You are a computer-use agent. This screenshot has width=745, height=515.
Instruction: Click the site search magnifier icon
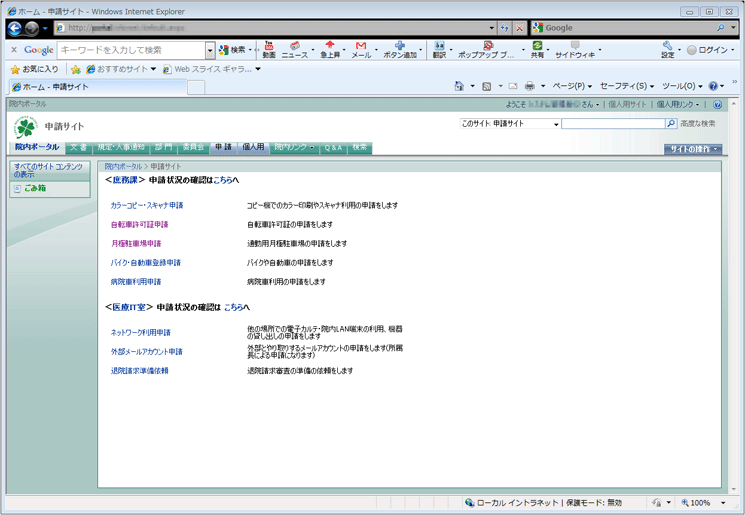tap(671, 124)
